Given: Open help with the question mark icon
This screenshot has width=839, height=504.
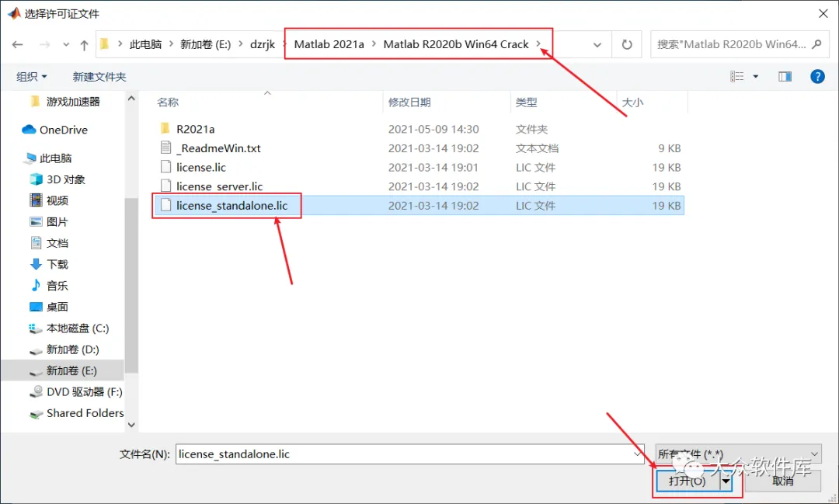Looking at the screenshot, I should tap(817, 77).
